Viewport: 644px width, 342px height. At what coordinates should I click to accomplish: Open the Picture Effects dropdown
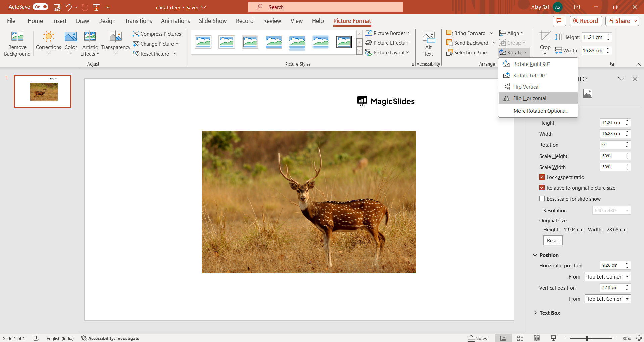click(387, 43)
